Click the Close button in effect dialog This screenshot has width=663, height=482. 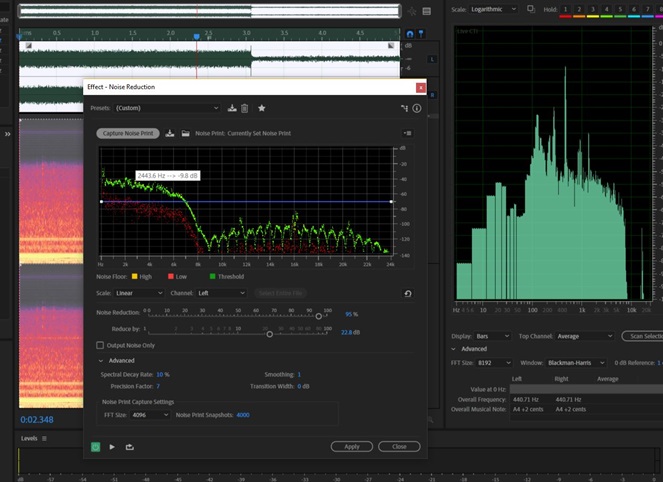pyautogui.click(x=399, y=446)
